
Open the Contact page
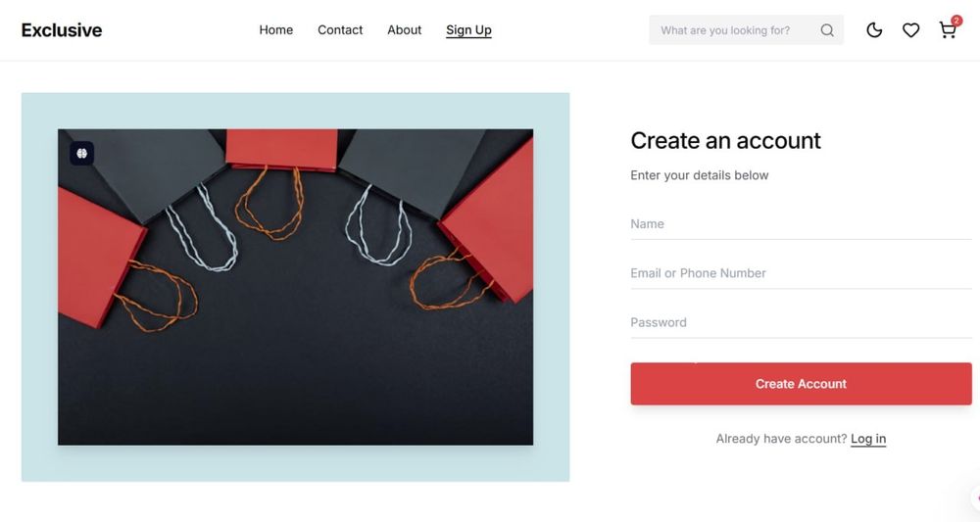[x=340, y=30]
